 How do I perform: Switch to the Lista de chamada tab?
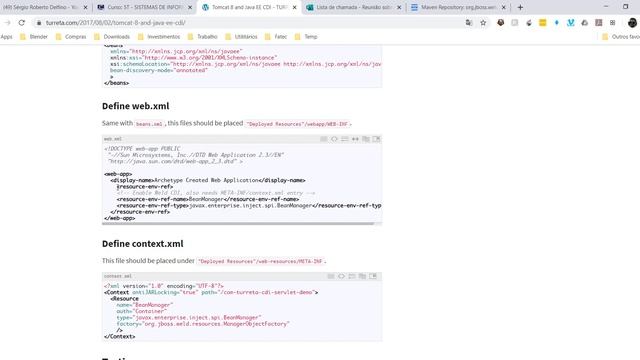click(x=353, y=7)
